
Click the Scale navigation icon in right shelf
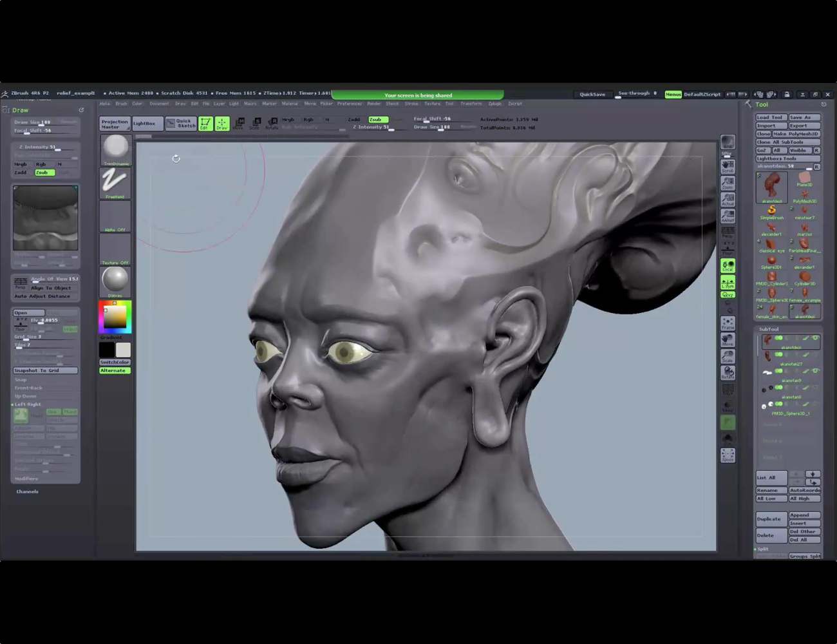point(728,356)
